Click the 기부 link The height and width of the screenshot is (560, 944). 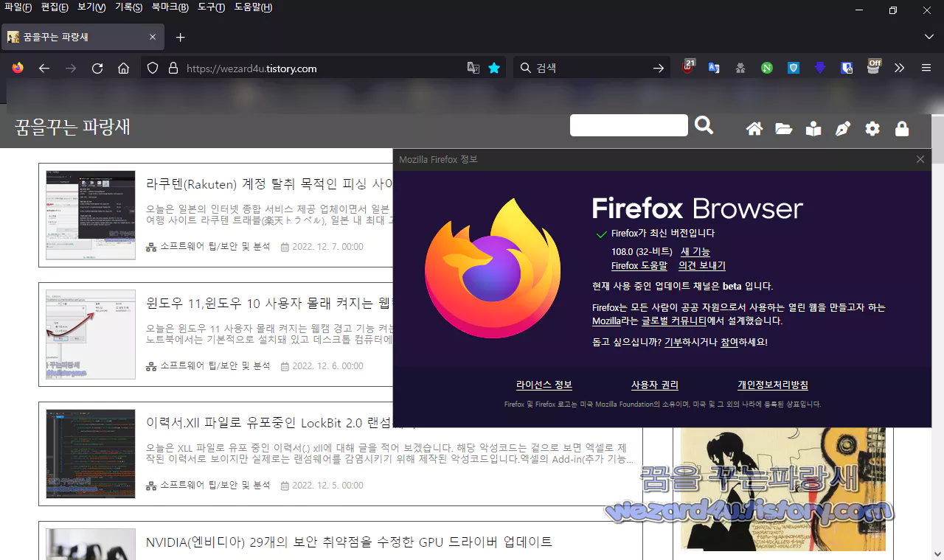[x=673, y=343]
